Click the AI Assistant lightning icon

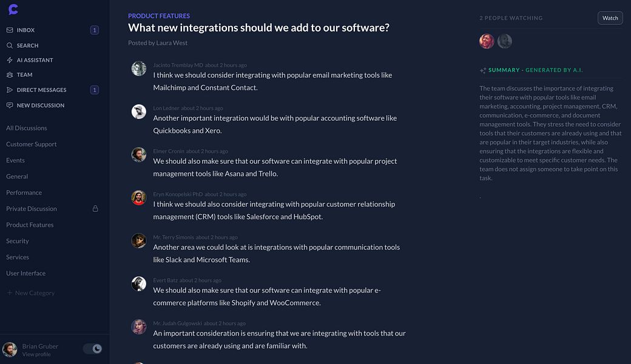click(x=10, y=60)
